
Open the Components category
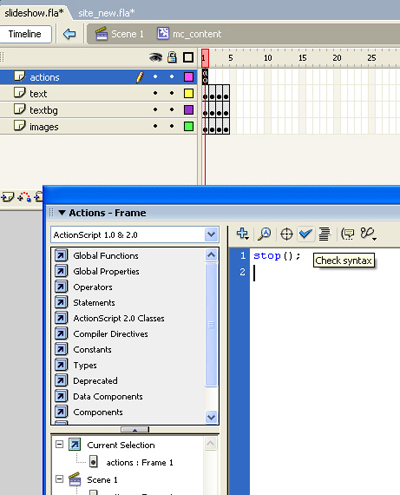98,412
